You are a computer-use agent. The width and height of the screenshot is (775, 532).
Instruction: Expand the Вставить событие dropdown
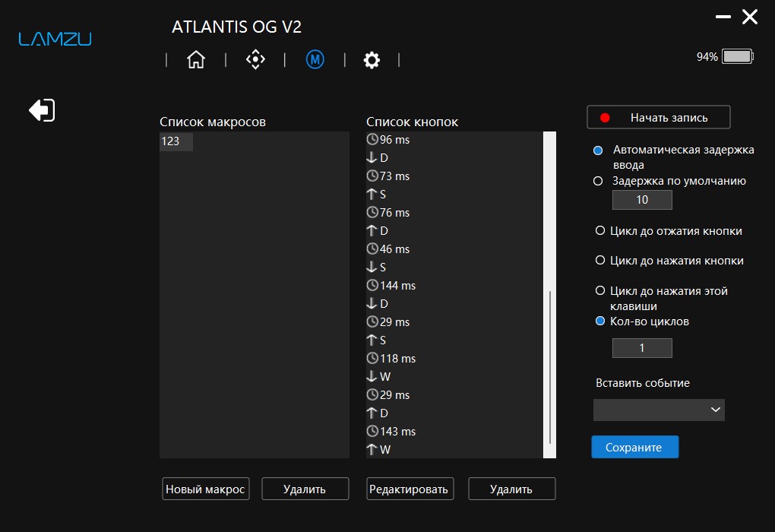(659, 410)
